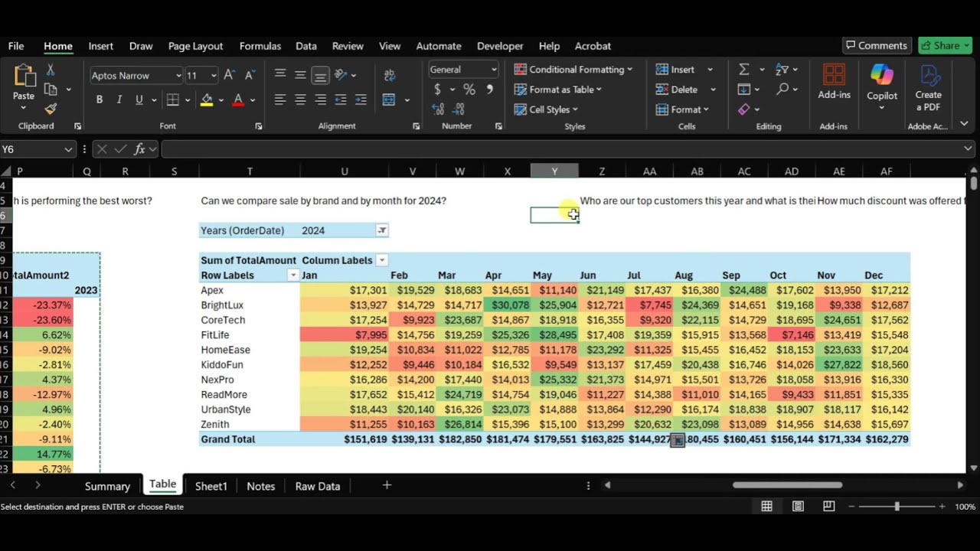The width and height of the screenshot is (980, 551).
Task: Click the horizontal scrollbar thumb
Action: 787,485
